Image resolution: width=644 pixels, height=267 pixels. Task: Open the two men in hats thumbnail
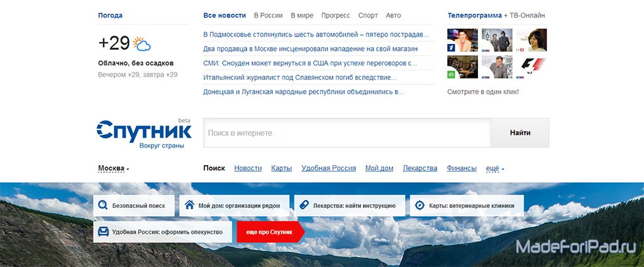point(497,40)
